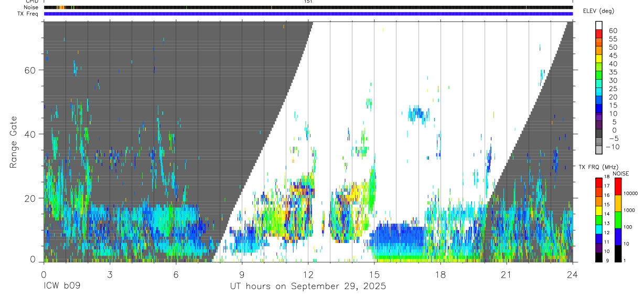Select the light gray bottom segment of ELEV bar
The width and height of the screenshot is (644, 297).
[x=599, y=150]
